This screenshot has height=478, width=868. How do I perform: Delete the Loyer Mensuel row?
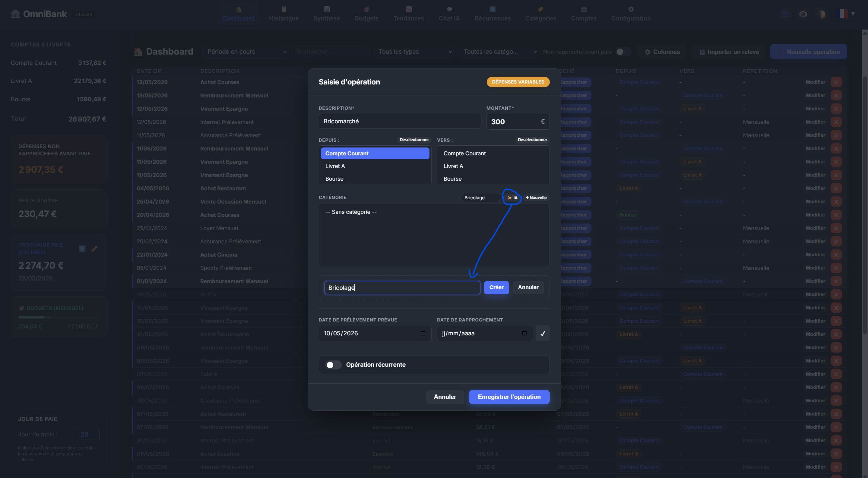point(836,228)
